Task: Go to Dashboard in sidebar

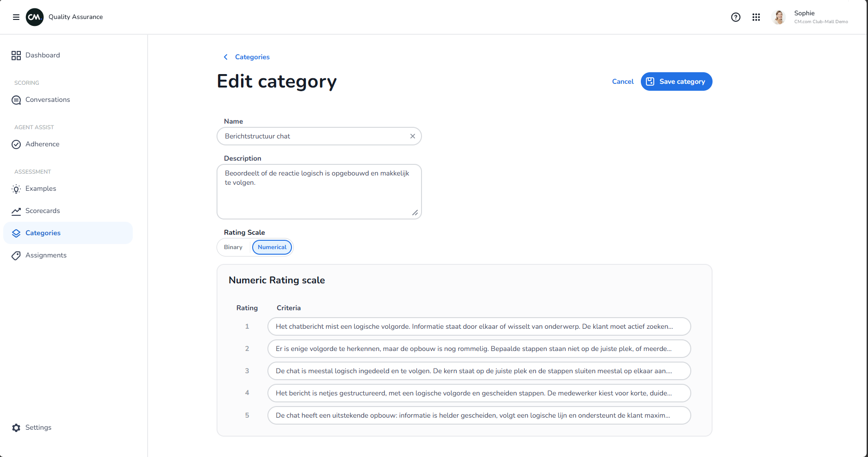Action: 68,55
